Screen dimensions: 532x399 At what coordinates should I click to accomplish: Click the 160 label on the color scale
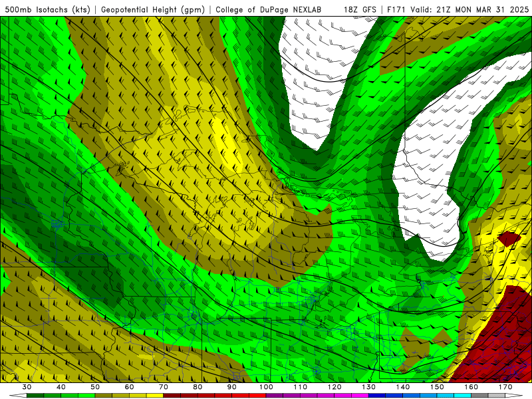(x=471, y=387)
